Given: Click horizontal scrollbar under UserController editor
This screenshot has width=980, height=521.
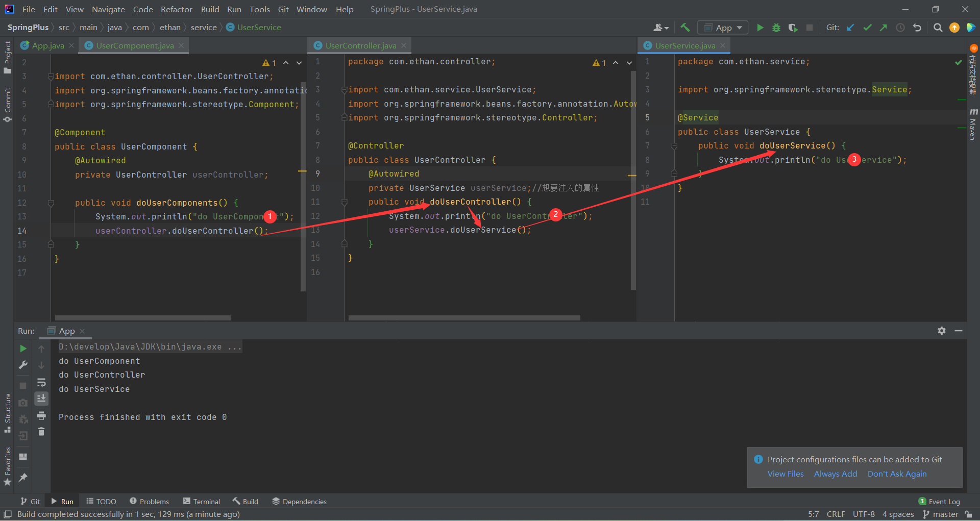Looking at the screenshot, I should click(x=464, y=318).
